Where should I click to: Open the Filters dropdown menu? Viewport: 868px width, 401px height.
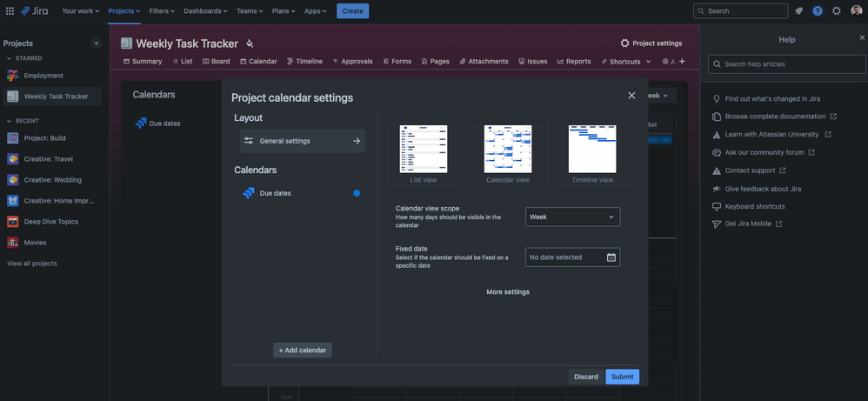[162, 11]
